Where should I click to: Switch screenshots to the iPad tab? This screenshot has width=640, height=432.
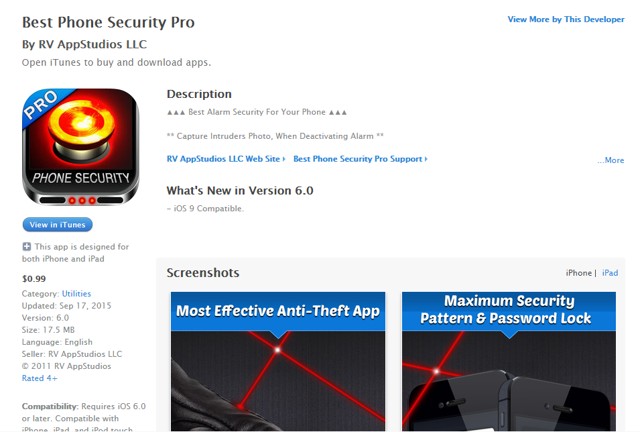pos(610,273)
